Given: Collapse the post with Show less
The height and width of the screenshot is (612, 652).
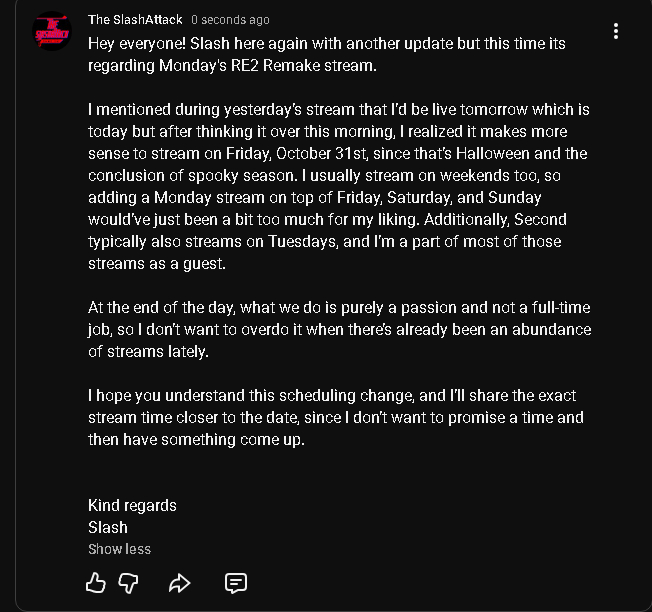Looking at the screenshot, I should coord(119,549).
